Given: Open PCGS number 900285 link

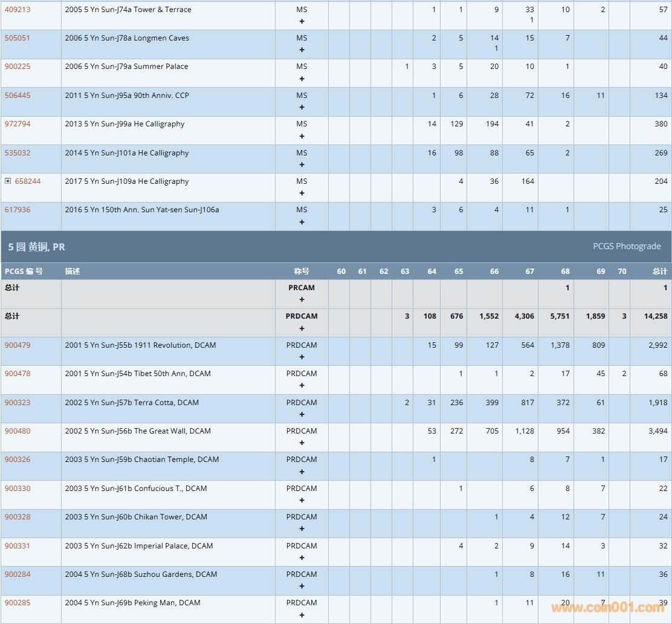Looking at the screenshot, I should point(18,603).
